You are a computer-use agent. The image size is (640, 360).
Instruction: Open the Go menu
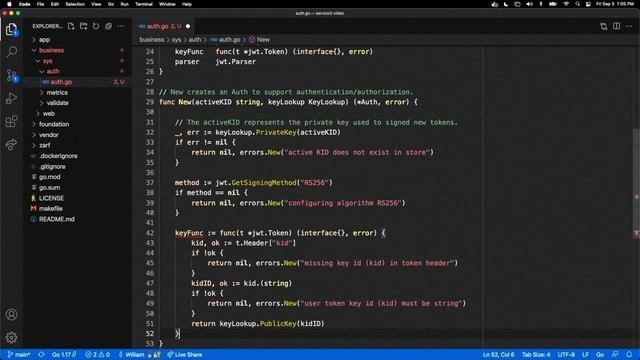[x=111, y=4]
